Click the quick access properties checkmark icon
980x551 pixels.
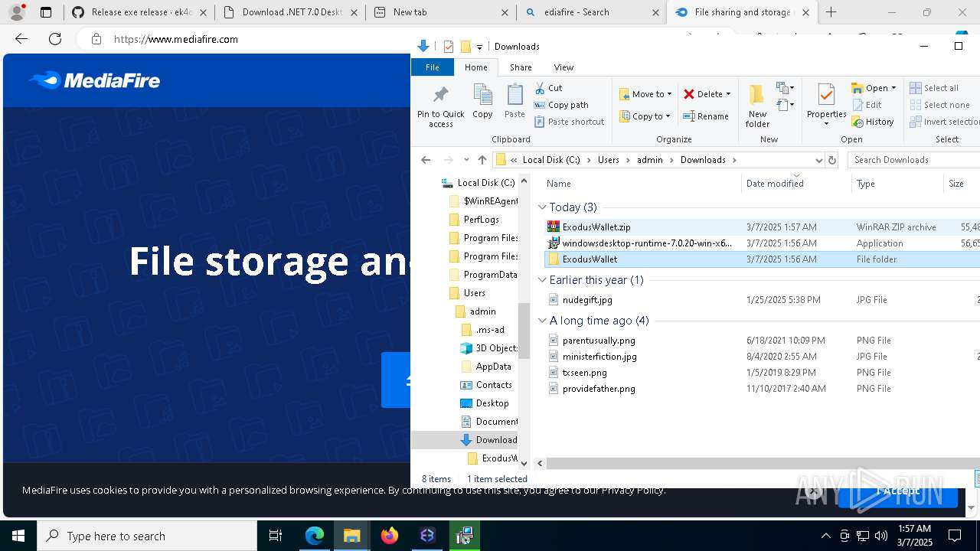click(x=449, y=47)
